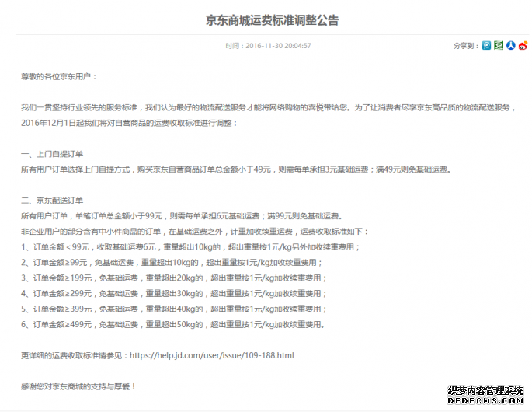Share to Tencent Weibo via the light-blue icon
This screenshot has width=532, height=412.
pos(486,46)
